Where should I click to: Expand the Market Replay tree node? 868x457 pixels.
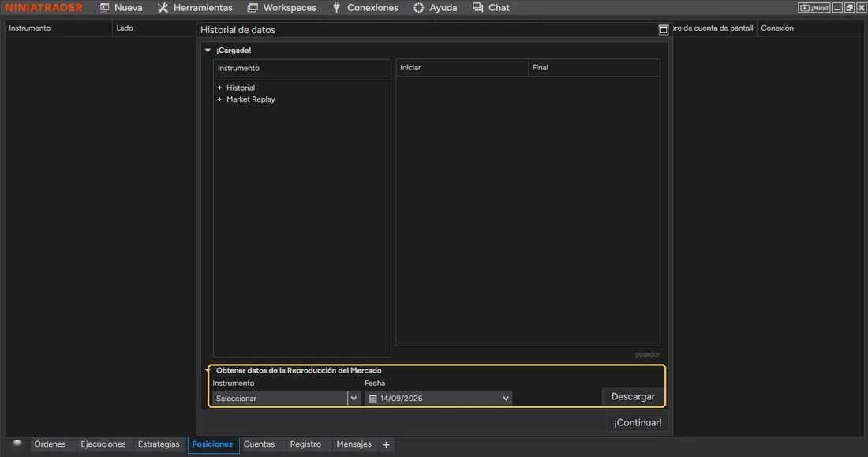click(220, 99)
